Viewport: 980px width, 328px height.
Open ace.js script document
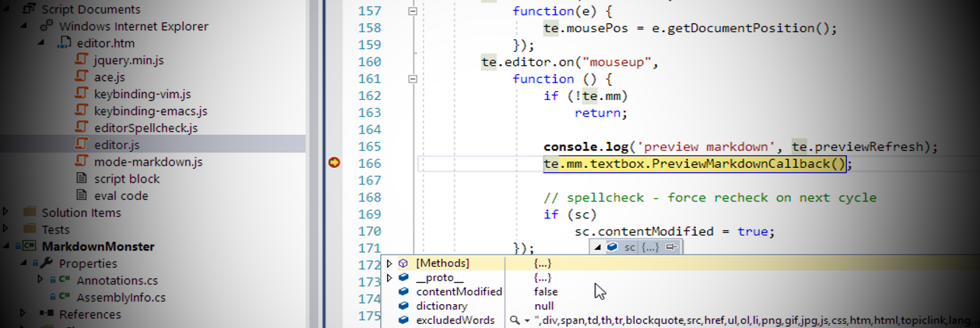109,77
